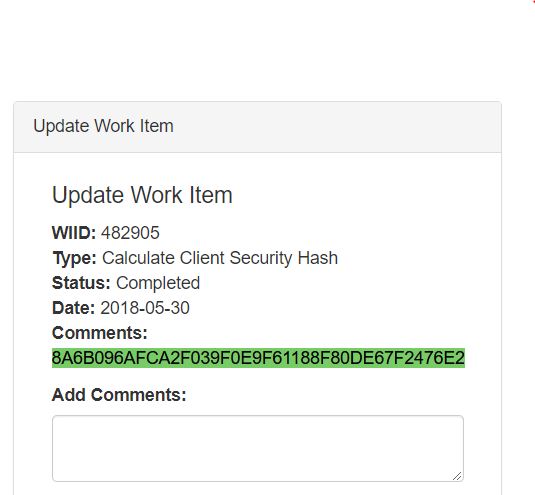
Task: Click the bold Type label
Action: point(75,258)
